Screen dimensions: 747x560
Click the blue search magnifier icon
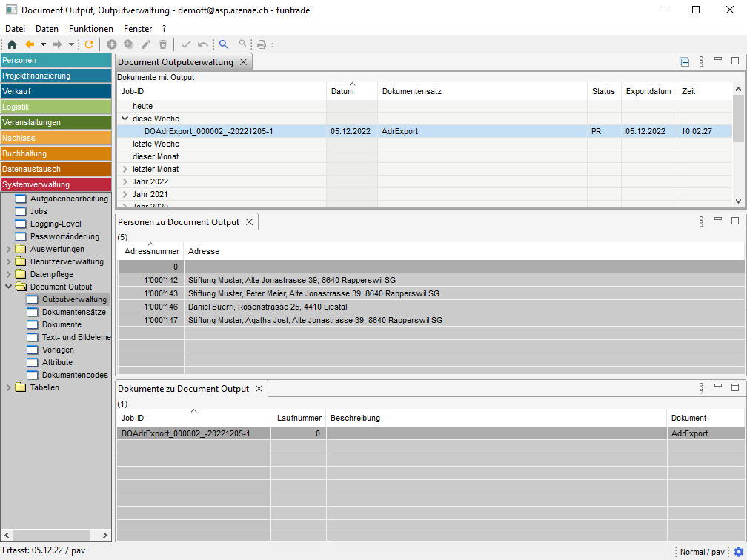pos(224,44)
